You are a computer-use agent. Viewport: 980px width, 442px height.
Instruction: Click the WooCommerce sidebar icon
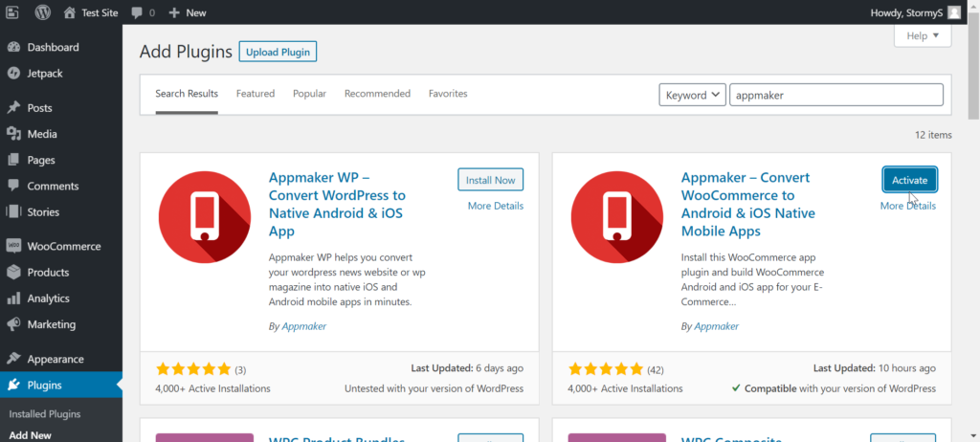click(x=13, y=246)
